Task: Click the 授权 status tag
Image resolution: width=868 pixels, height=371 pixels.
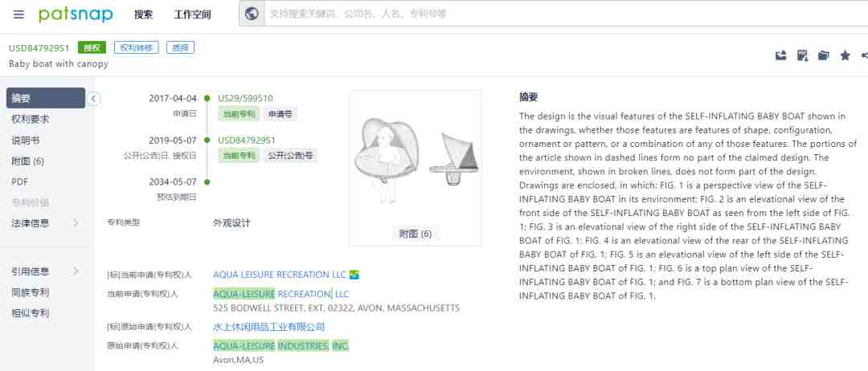Action: point(92,47)
